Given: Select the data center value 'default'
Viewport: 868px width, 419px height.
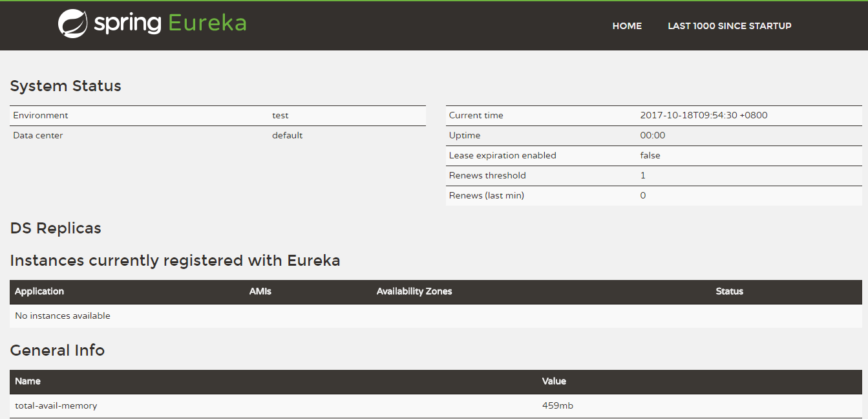Looking at the screenshot, I should click(x=288, y=135).
